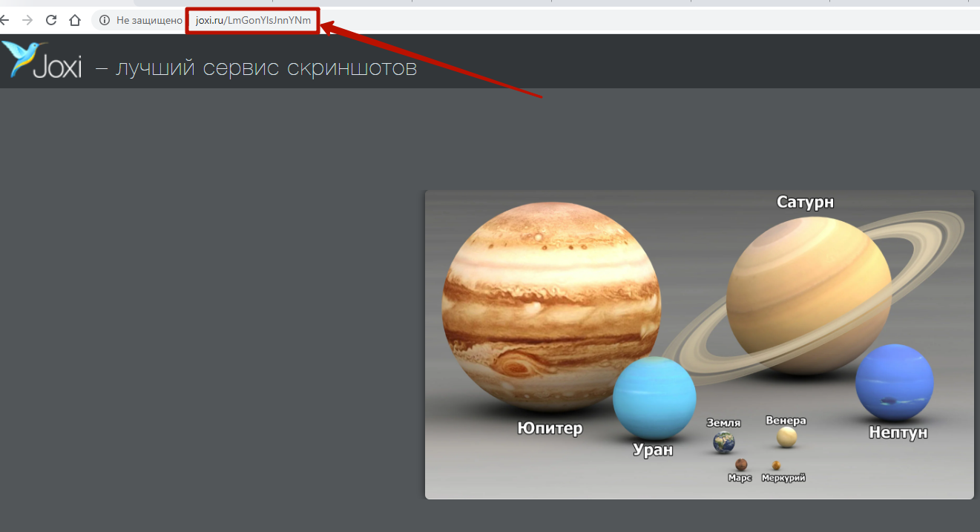Open the site info circle icon
The width and height of the screenshot is (980, 532).
[105, 20]
